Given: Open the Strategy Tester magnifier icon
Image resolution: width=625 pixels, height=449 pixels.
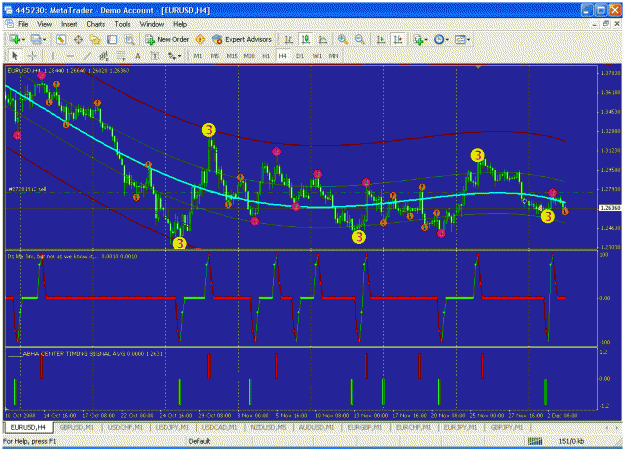Looking at the screenshot, I should (129, 39).
